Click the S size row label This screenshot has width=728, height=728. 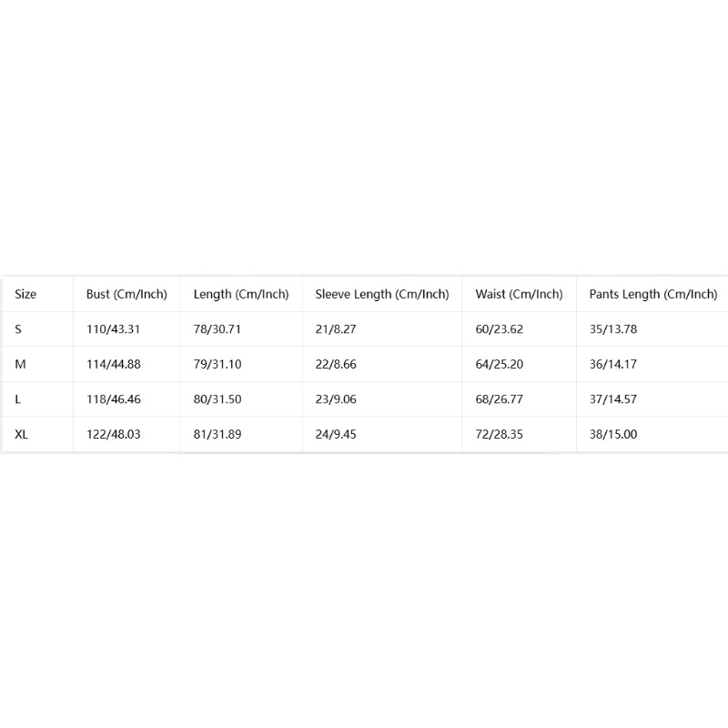point(18,329)
